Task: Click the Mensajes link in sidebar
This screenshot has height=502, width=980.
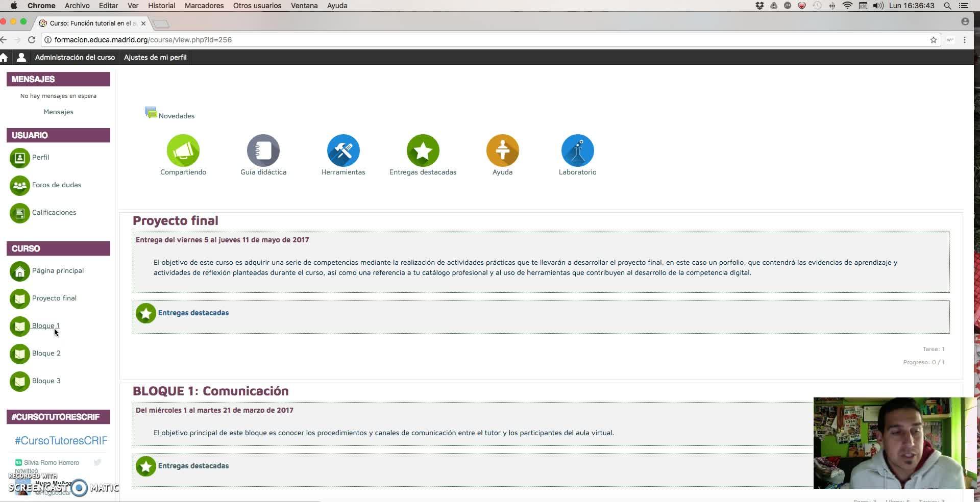Action: pos(58,112)
